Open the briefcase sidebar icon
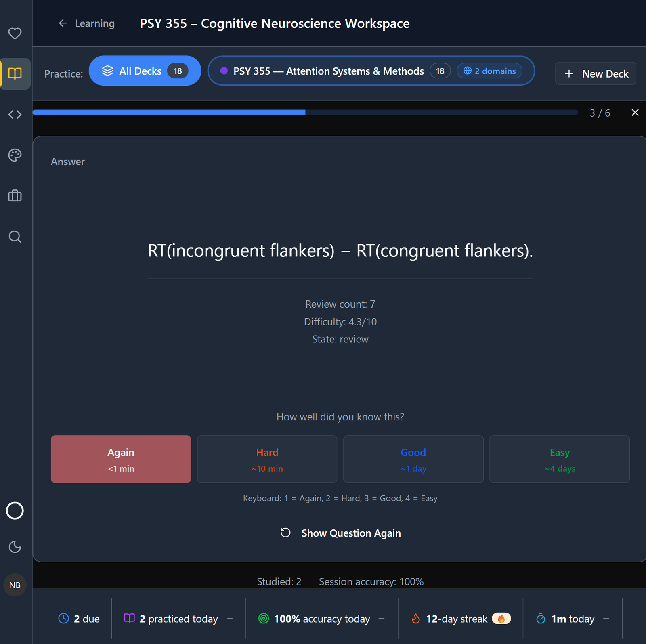Image resolution: width=646 pixels, height=644 pixels. pyautogui.click(x=15, y=195)
